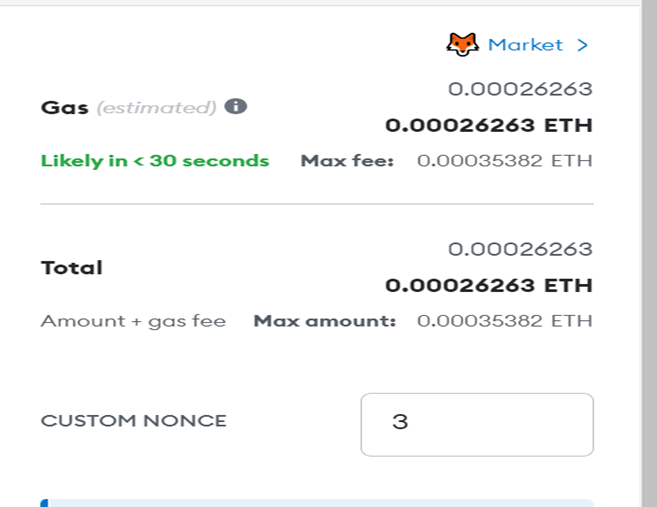Click the grey total fiat value 0.00026263

coord(520,249)
